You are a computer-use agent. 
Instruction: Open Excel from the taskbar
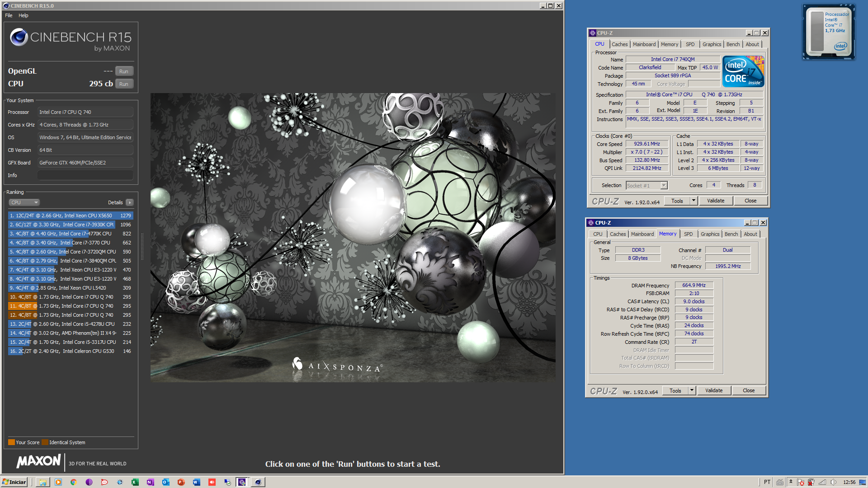[x=135, y=482]
